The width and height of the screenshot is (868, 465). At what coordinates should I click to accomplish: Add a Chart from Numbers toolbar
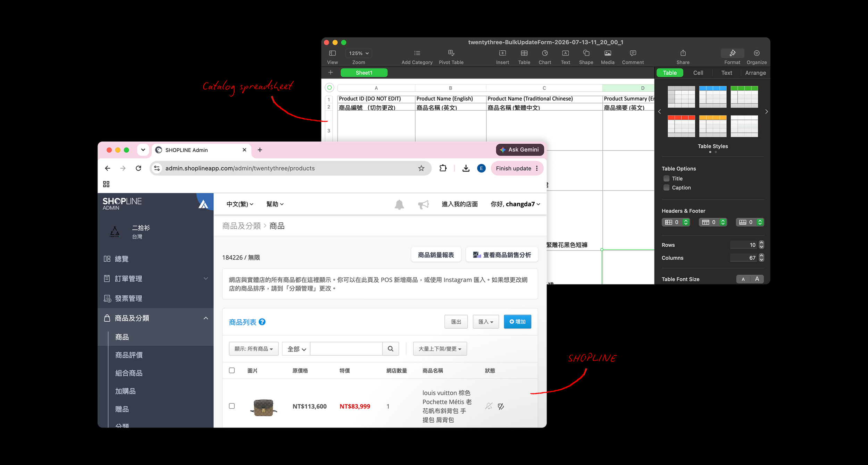(545, 53)
